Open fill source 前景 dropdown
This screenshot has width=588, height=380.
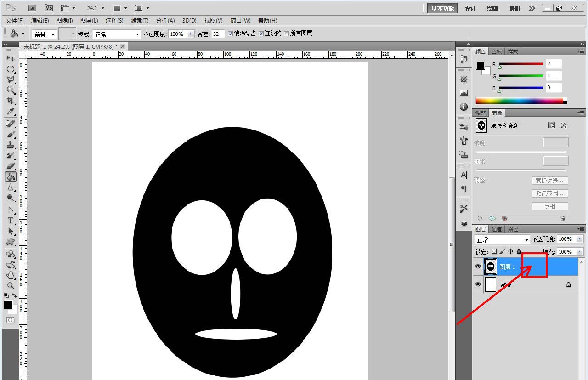pos(44,34)
